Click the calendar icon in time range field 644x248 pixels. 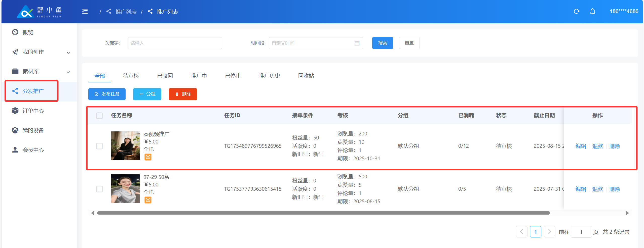tap(357, 43)
